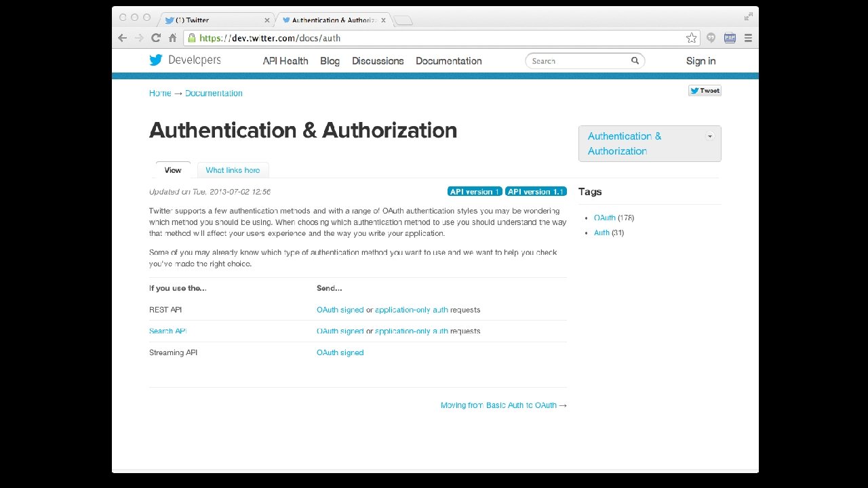Click the address bar URL field
This screenshot has width=868, height=488.
point(441,38)
